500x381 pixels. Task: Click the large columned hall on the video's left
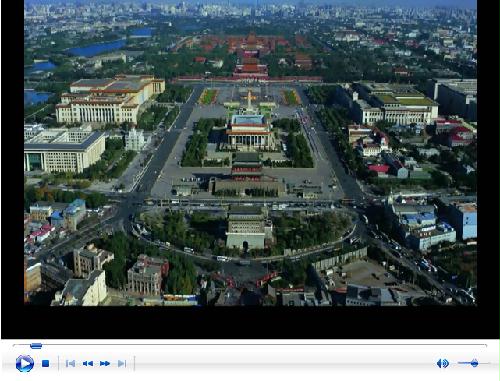(x=110, y=99)
